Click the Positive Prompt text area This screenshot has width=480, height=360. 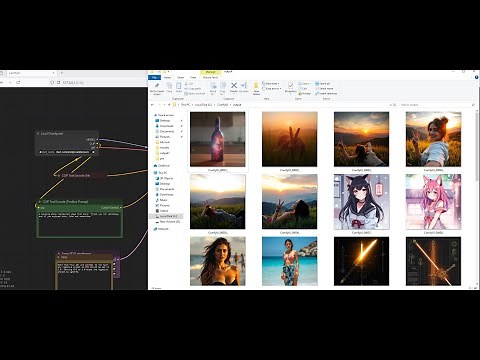coord(79,224)
